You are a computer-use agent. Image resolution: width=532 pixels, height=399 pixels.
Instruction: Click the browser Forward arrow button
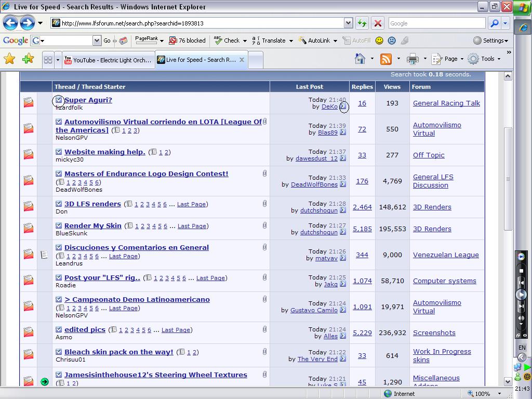[27, 23]
